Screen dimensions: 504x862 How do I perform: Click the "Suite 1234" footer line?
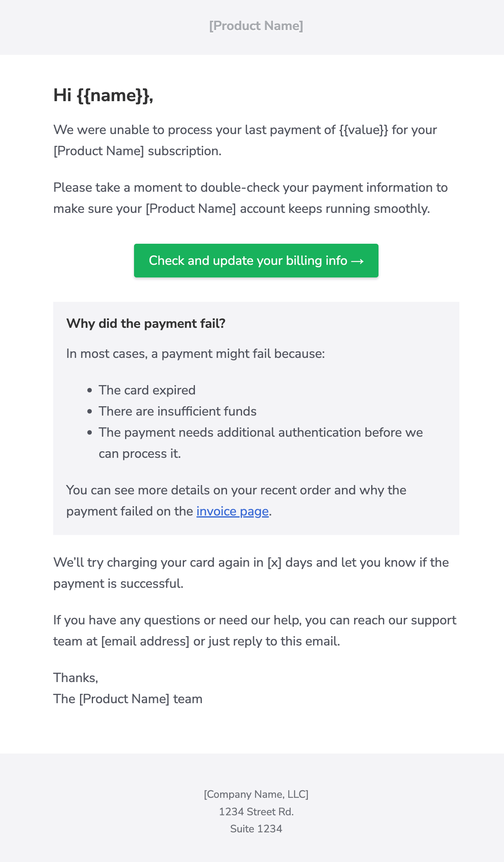point(256,829)
